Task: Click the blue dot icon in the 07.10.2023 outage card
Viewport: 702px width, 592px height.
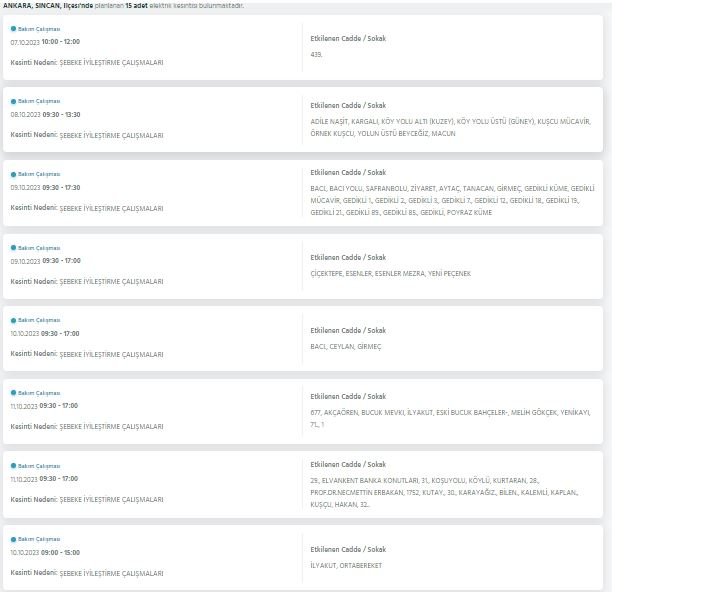Action: (x=13, y=29)
